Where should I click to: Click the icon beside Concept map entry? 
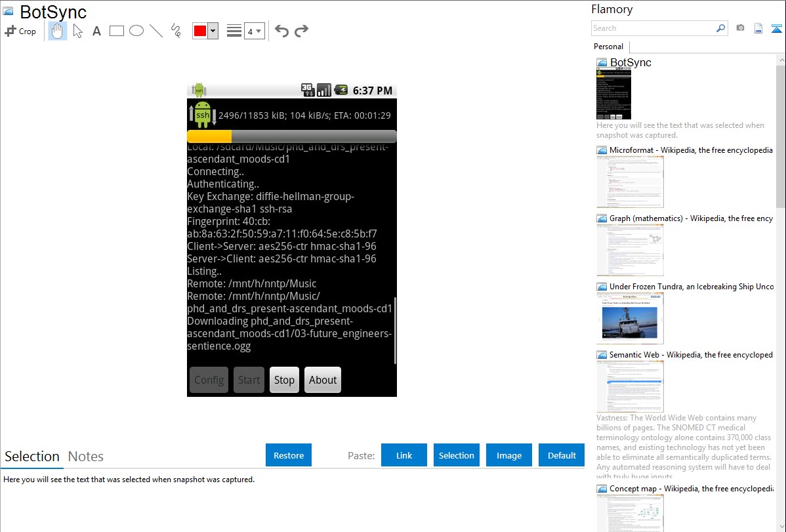602,489
